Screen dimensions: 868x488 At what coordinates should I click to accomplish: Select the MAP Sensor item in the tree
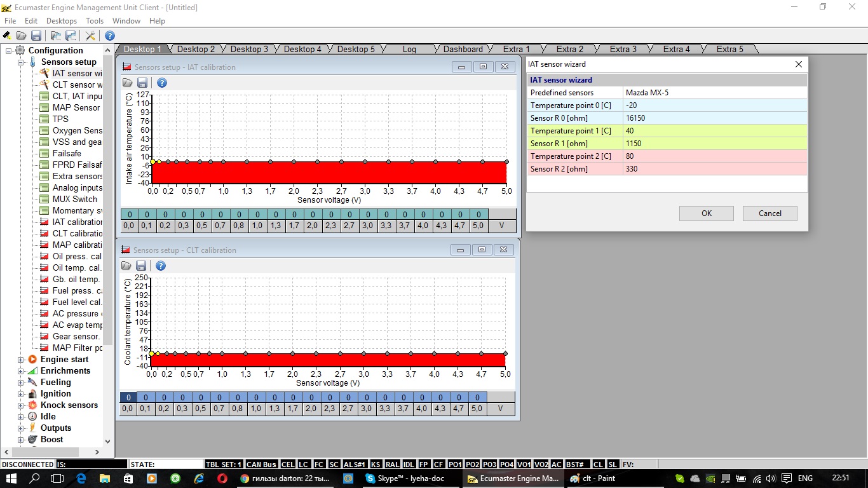(76, 107)
